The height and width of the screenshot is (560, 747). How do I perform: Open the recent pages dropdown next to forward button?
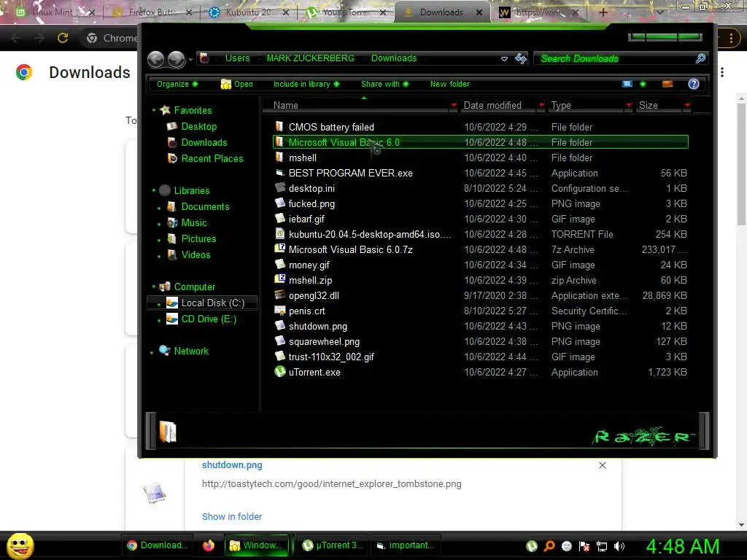tap(190, 60)
